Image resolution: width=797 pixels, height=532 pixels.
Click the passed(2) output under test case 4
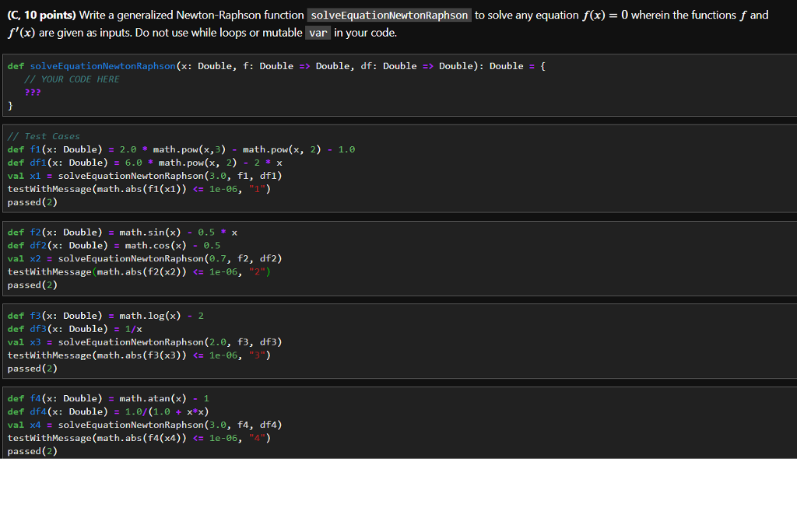[x=30, y=450]
